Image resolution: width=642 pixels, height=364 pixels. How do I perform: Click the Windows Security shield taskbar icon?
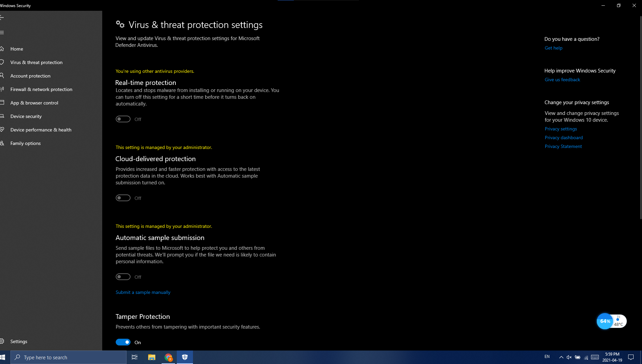(185, 357)
